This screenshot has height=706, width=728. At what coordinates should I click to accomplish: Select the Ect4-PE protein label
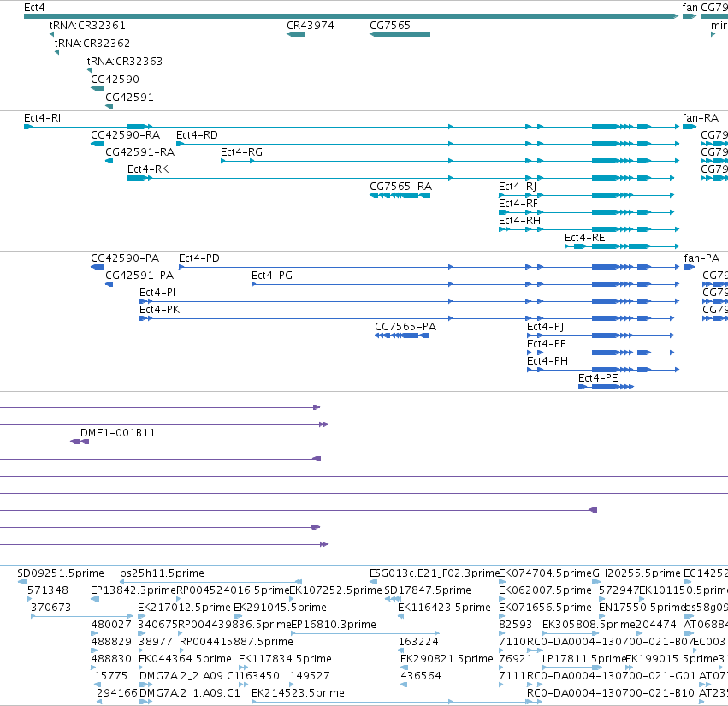(x=598, y=378)
